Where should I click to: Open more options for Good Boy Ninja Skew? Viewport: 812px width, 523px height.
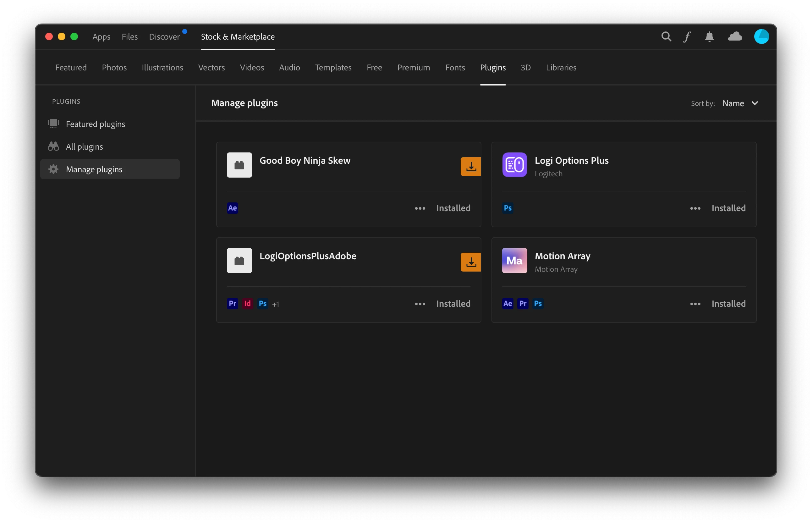[420, 208]
